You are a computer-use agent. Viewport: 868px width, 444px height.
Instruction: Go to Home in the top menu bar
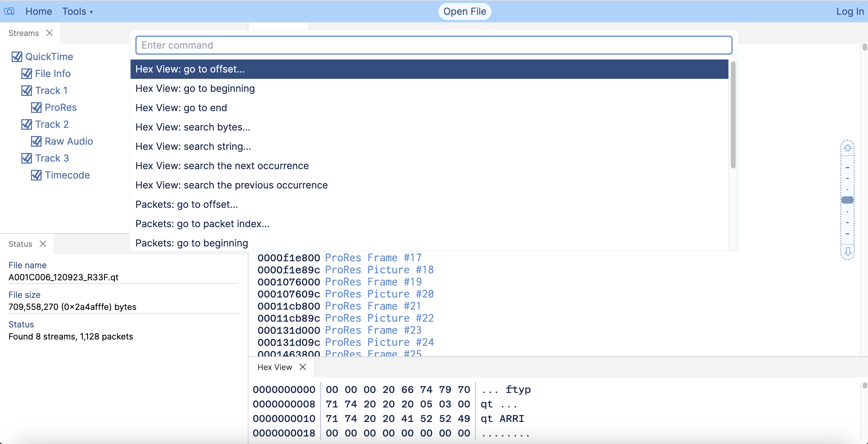(38, 11)
